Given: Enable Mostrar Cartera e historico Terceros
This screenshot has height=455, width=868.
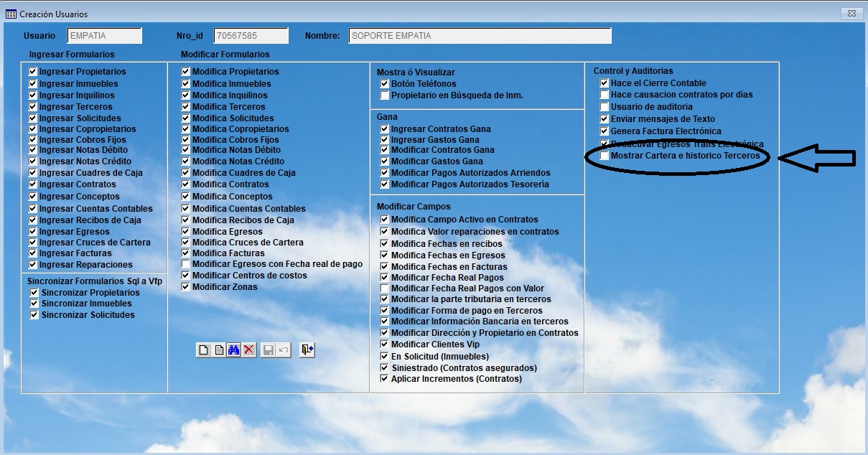Looking at the screenshot, I should [605, 156].
